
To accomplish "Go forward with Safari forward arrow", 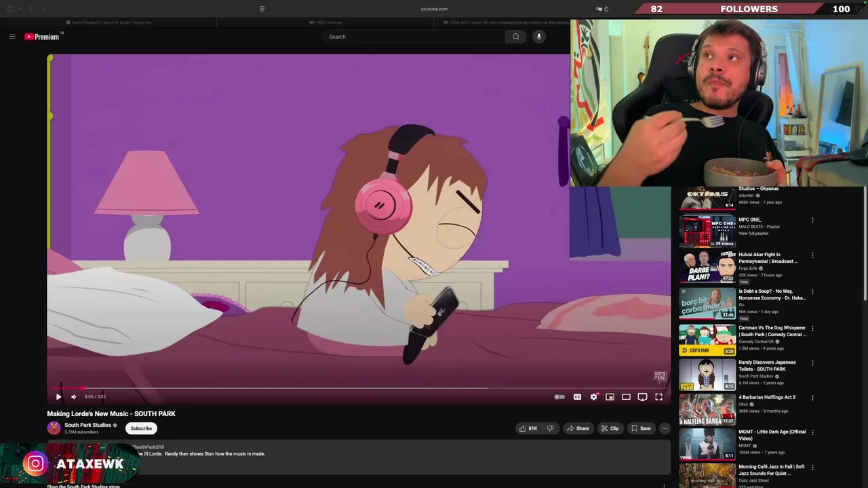I will tap(43, 9).
